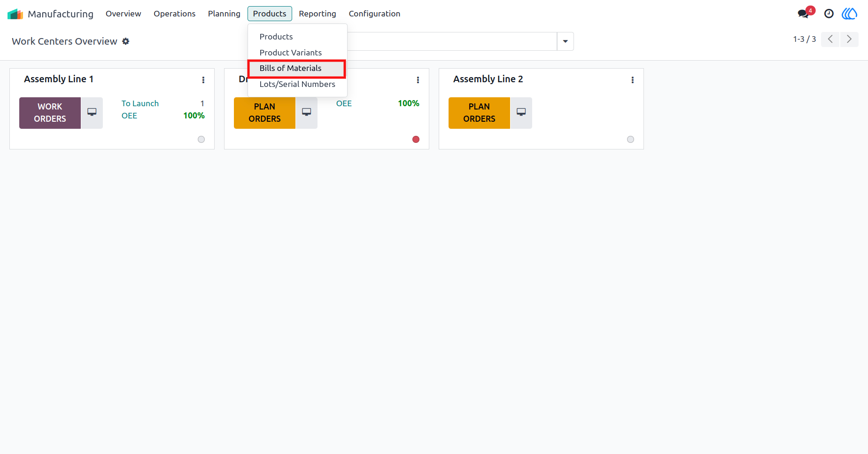Toggle the grey status dot on Assembly Line 2
This screenshot has width=868, height=454.
tap(631, 140)
